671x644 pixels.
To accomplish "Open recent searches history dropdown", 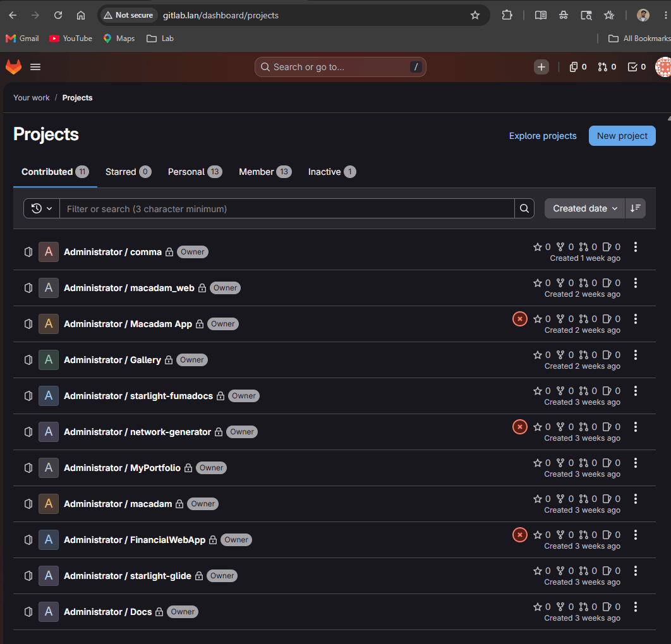I will [x=42, y=209].
